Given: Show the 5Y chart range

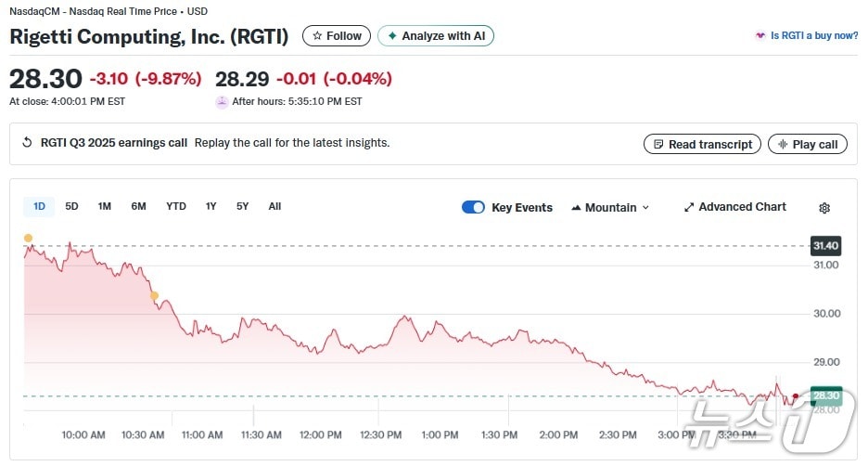Looking at the screenshot, I should (x=242, y=206).
